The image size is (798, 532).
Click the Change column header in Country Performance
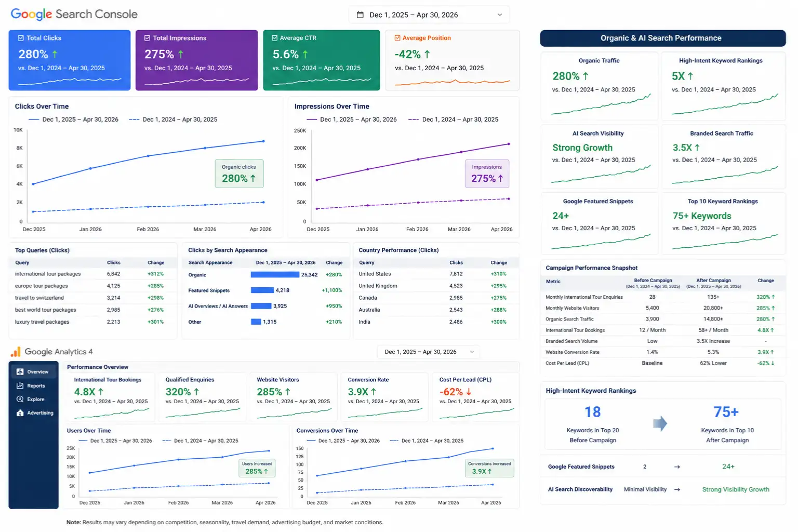point(499,263)
